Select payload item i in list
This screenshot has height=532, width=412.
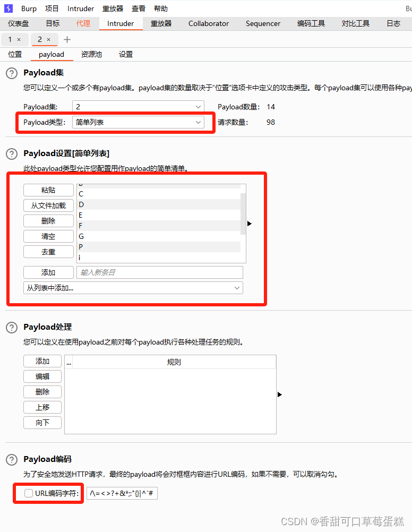point(159,258)
